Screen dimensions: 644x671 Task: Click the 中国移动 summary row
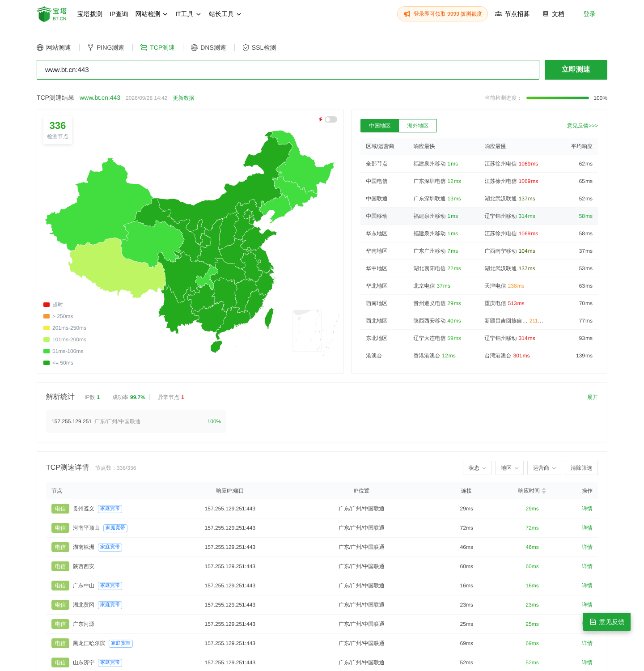(x=479, y=216)
